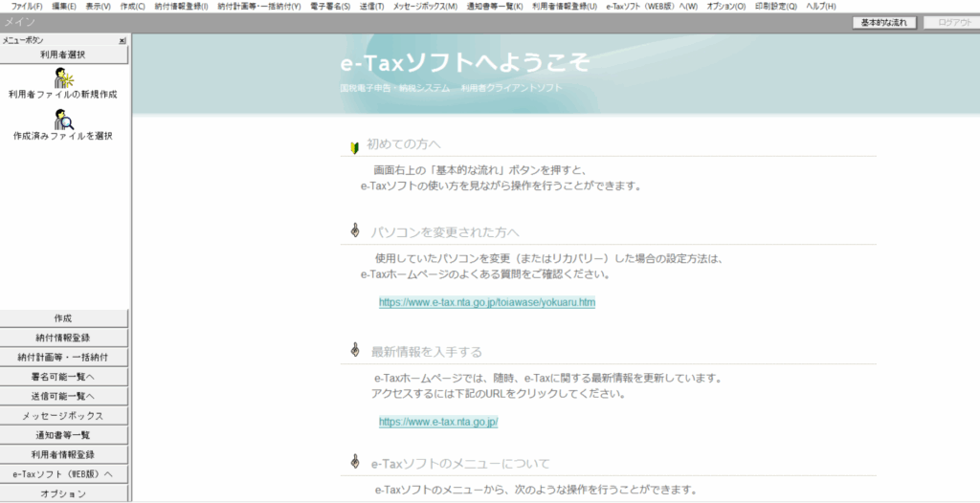The width and height of the screenshot is (980, 503).
Task: Open the メッセージボックス(M) menu
Action: [425, 7]
